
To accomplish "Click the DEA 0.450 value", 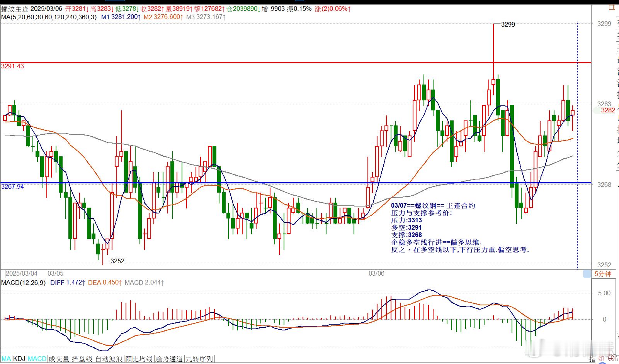I will coord(105,283).
